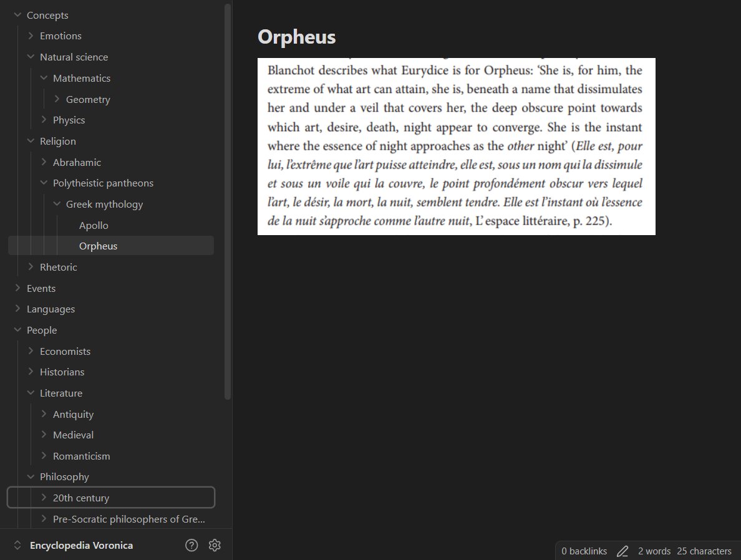Click the Abrahamic folder label

point(77,162)
